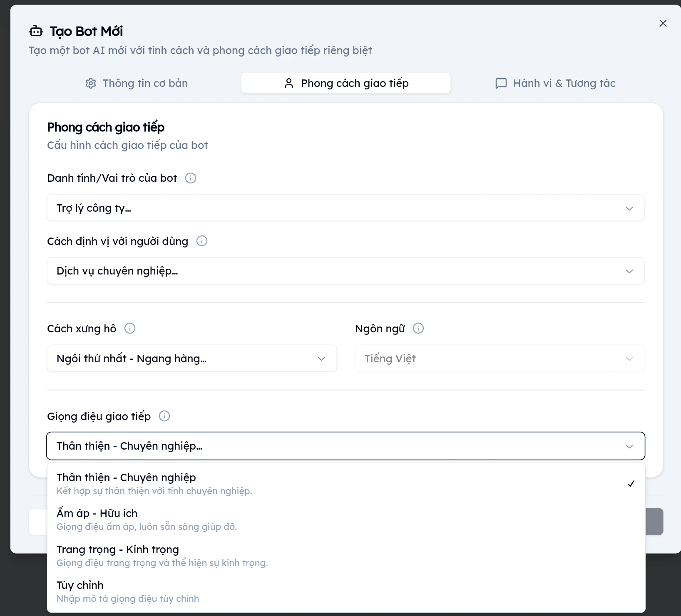Click the checkmark on Thân thiện - Chuyên nghiệp
The image size is (681, 616).
tap(631, 483)
